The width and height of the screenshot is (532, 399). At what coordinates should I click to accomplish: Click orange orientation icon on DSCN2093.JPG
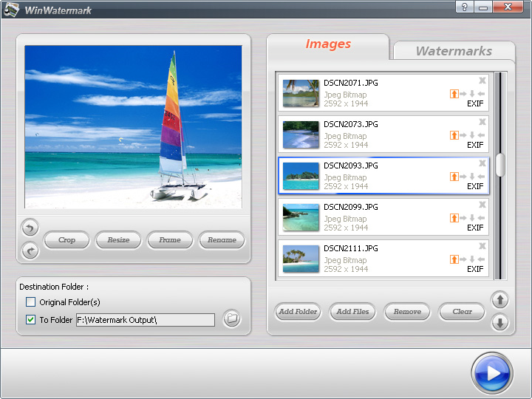click(454, 177)
